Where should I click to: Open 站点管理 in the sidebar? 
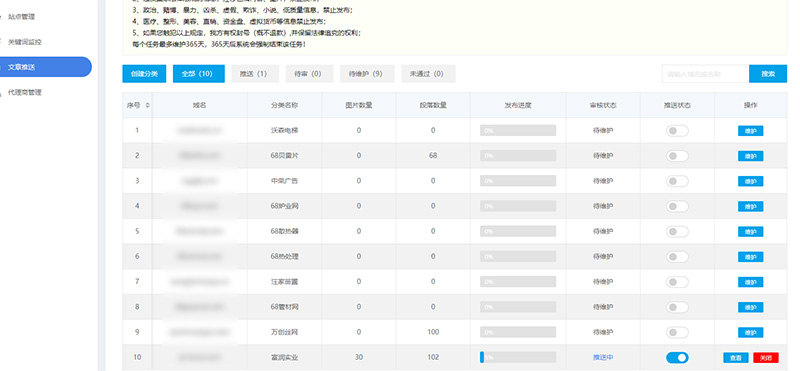(x=21, y=17)
